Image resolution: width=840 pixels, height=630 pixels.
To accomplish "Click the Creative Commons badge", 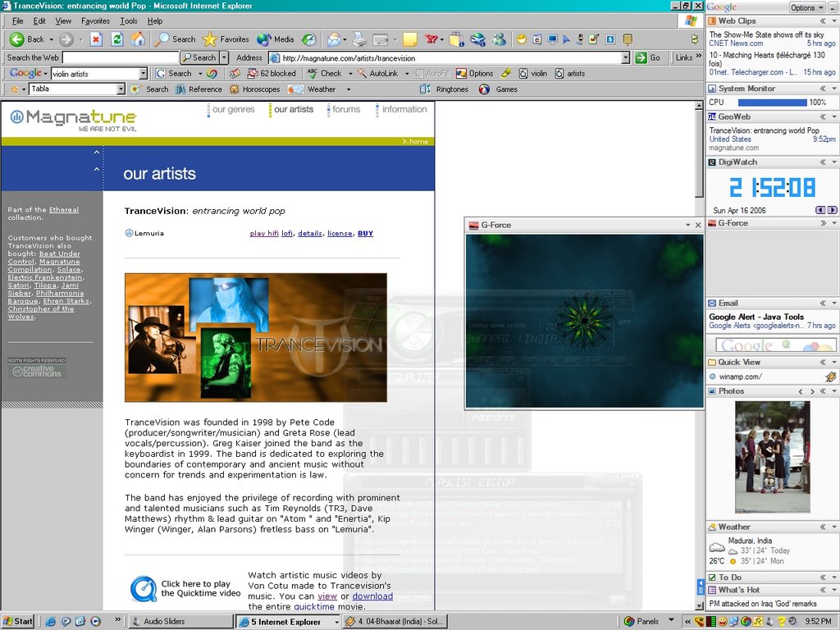I will (37, 367).
